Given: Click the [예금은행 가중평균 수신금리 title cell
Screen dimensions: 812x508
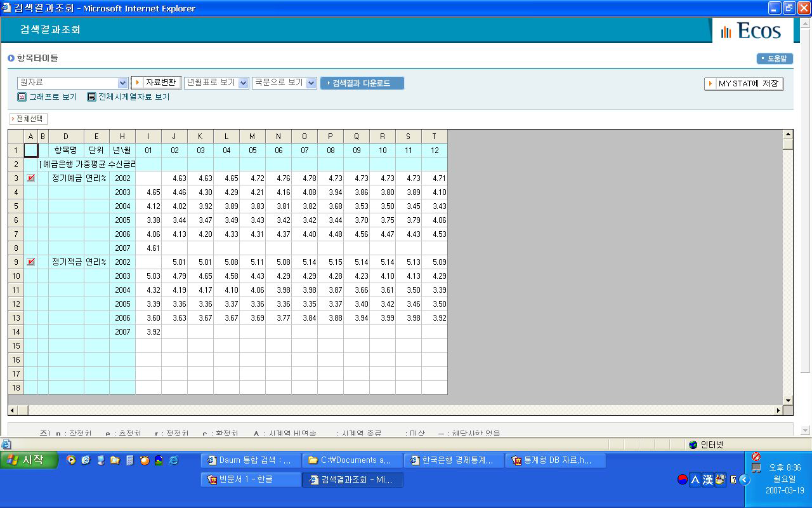Looking at the screenshot, I should tap(88, 164).
